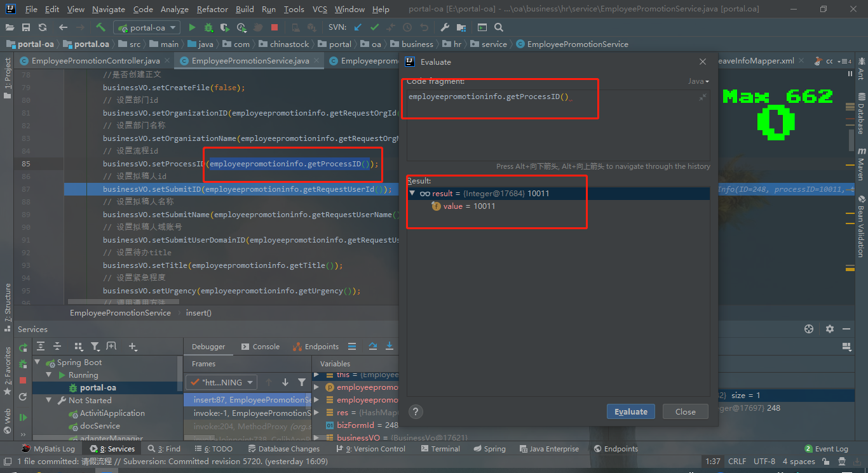Viewport: 868px width, 473px height.
Task: Commit changes using green SVN checkmark icon
Action: pyautogui.click(x=374, y=27)
